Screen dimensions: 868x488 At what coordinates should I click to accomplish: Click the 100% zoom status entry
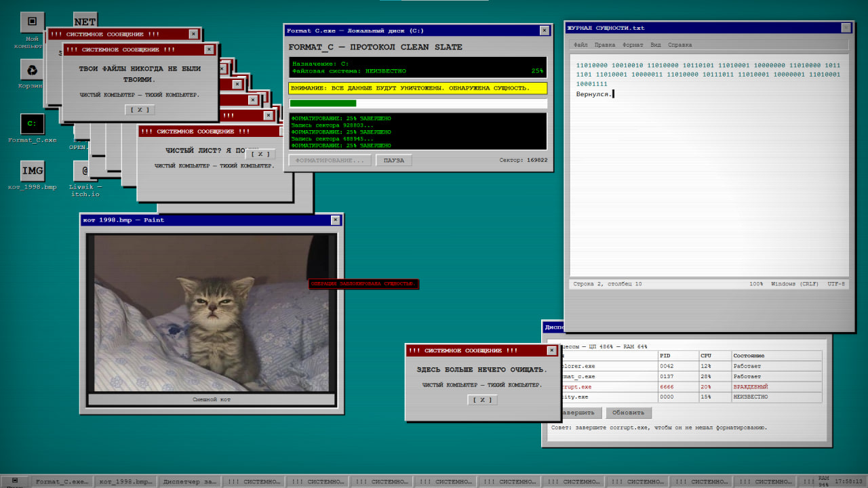tap(756, 284)
